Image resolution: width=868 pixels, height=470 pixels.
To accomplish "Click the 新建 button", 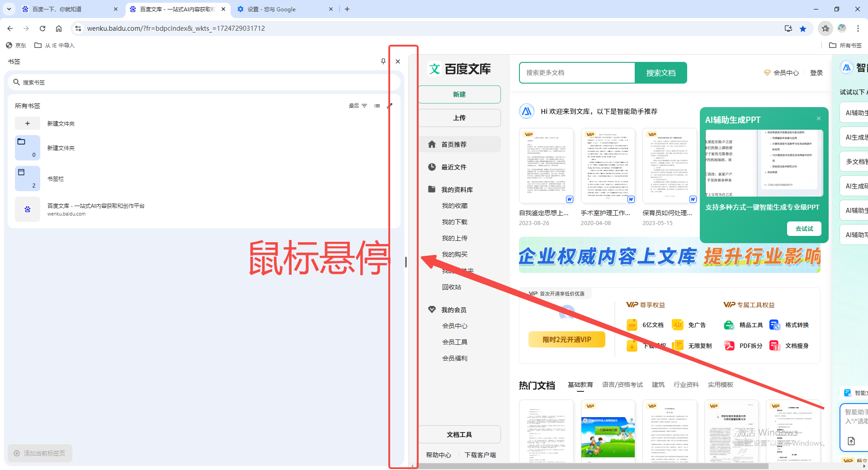I will [459, 94].
